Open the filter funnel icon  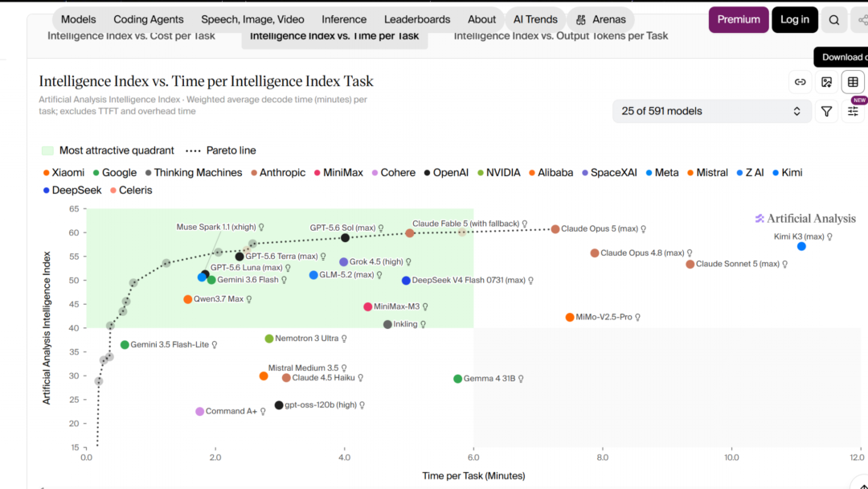(x=826, y=111)
